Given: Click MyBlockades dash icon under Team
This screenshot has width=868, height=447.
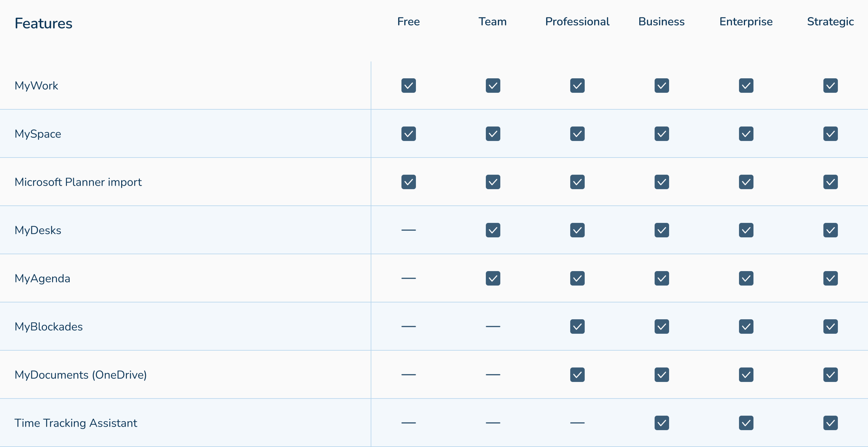Looking at the screenshot, I should point(493,326).
